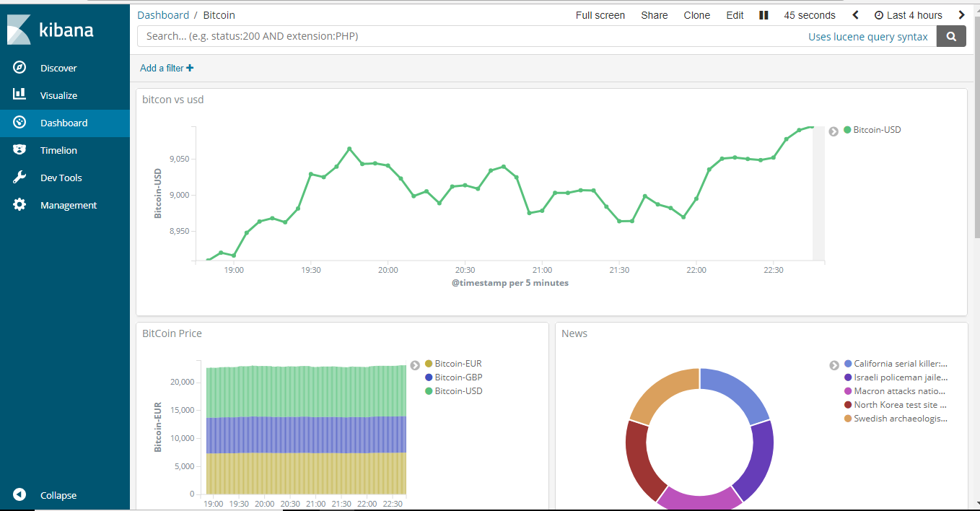Pause auto-refresh using the pause icon
Image resolution: width=980 pixels, height=511 pixels.
click(x=764, y=14)
